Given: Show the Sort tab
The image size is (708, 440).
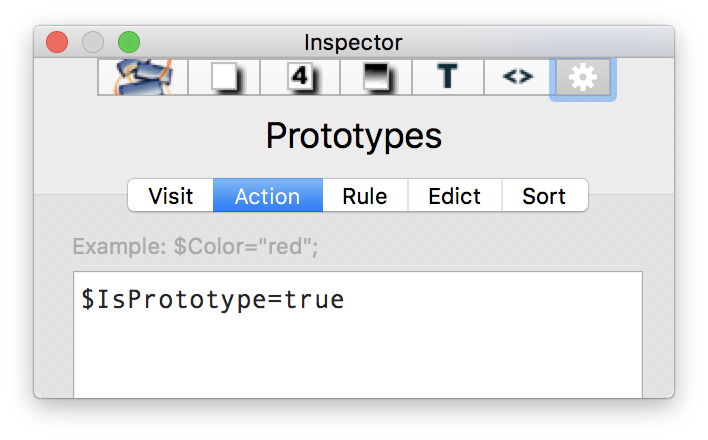Looking at the screenshot, I should tap(544, 196).
